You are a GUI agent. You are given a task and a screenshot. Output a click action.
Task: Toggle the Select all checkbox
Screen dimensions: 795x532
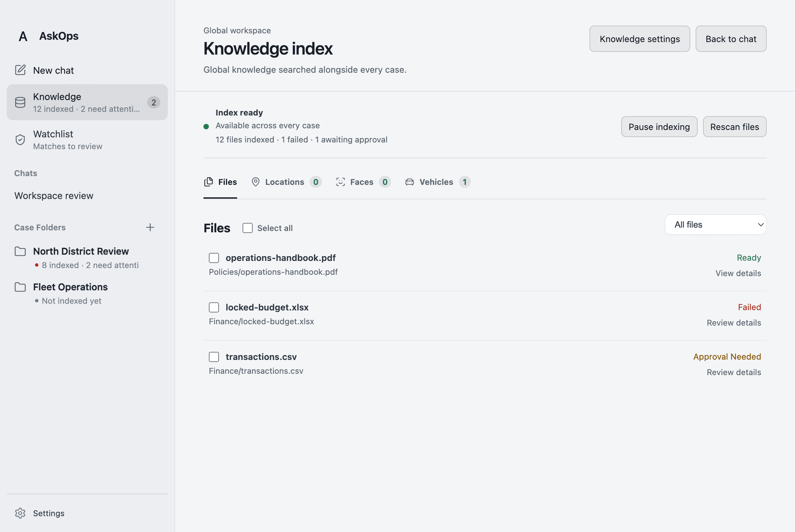pyautogui.click(x=248, y=228)
